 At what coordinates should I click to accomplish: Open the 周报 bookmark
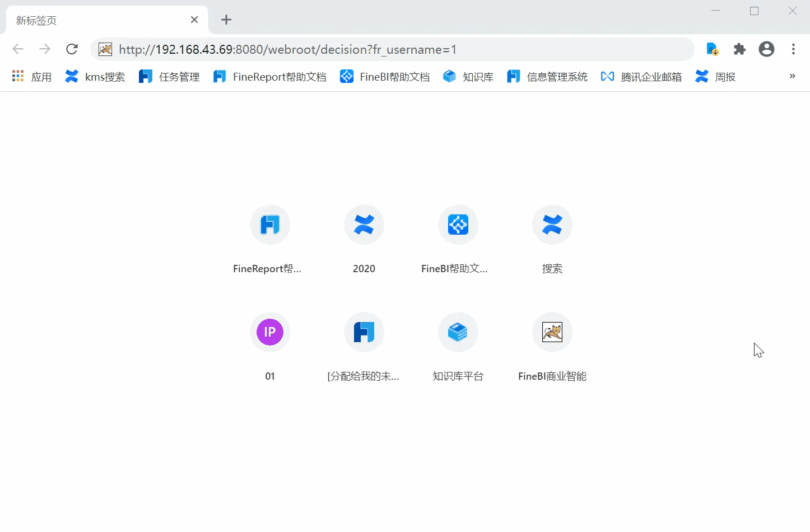(715, 77)
